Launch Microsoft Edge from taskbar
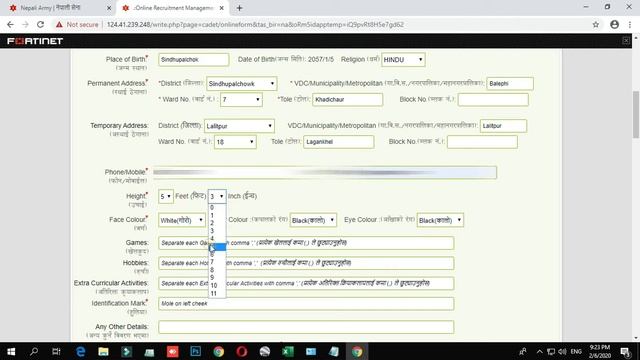 click(x=80, y=351)
